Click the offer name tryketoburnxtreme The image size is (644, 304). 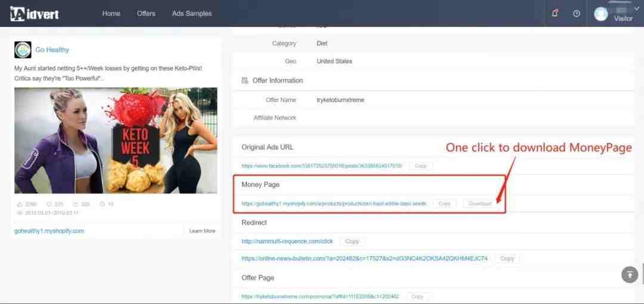[340, 100]
